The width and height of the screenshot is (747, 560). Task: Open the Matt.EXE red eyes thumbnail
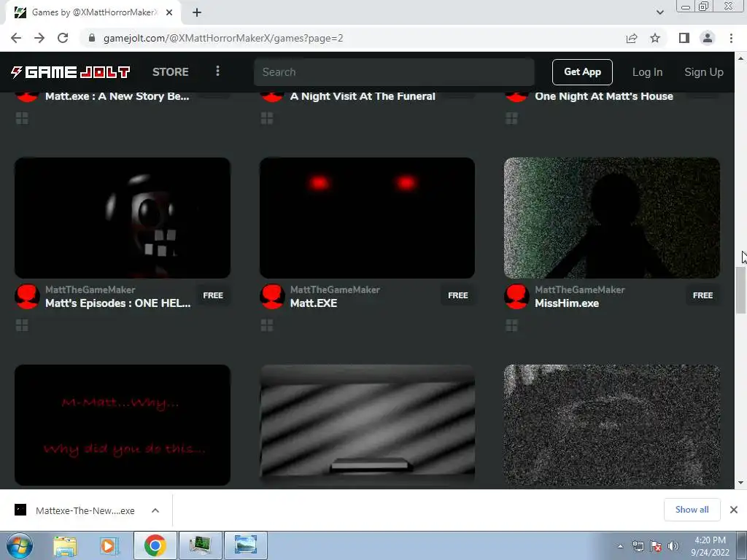(x=367, y=217)
